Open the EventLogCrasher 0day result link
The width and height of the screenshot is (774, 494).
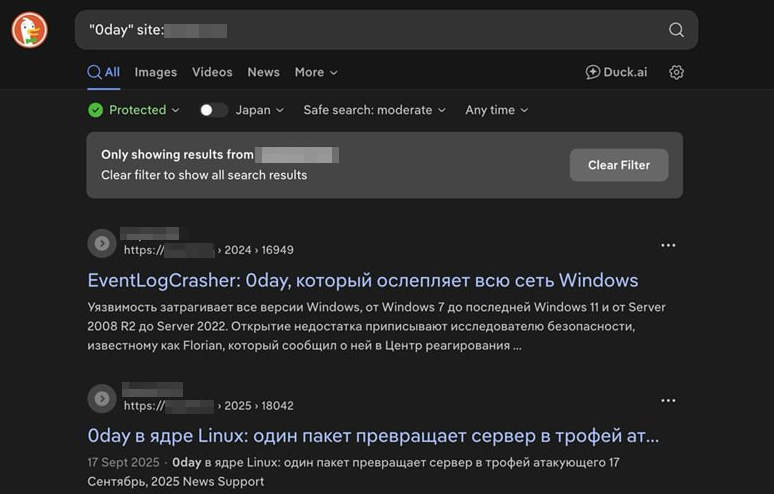tap(362, 280)
